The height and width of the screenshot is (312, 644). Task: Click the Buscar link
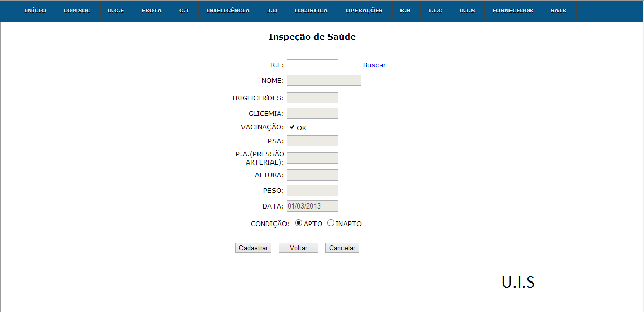point(374,65)
